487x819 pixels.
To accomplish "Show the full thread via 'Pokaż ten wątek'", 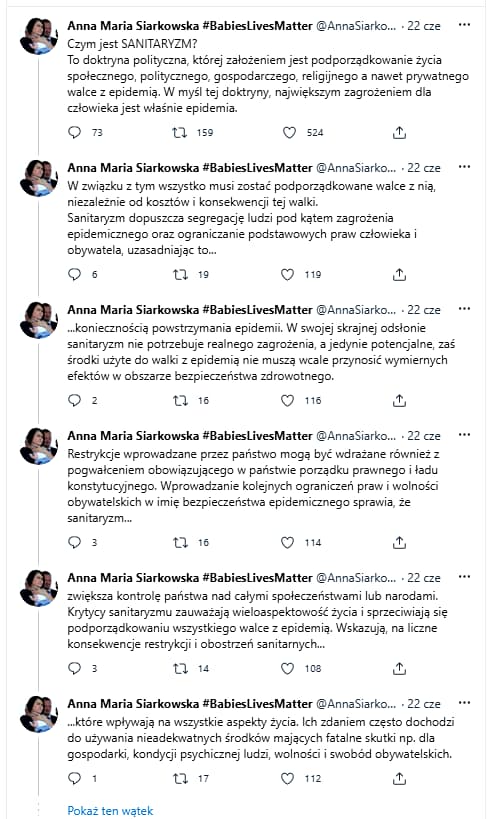I will 110,811.
